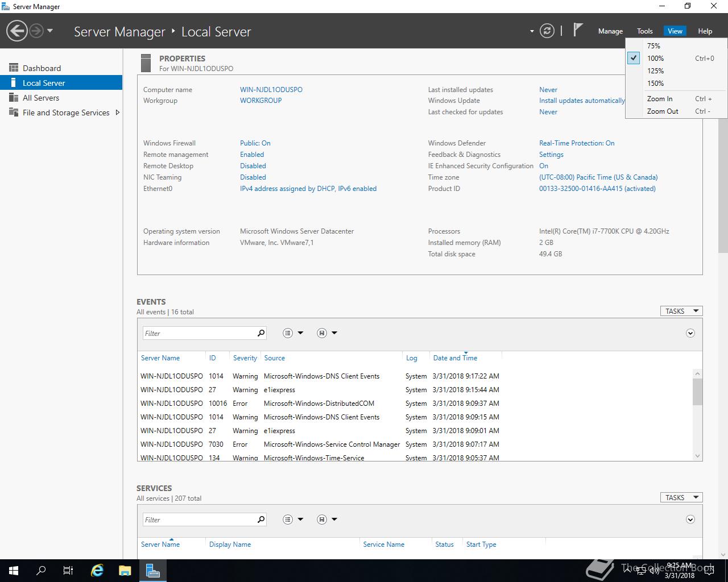Click Last checked for updates Never link
Image resolution: width=728 pixels, height=582 pixels.
tap(548, 112)
